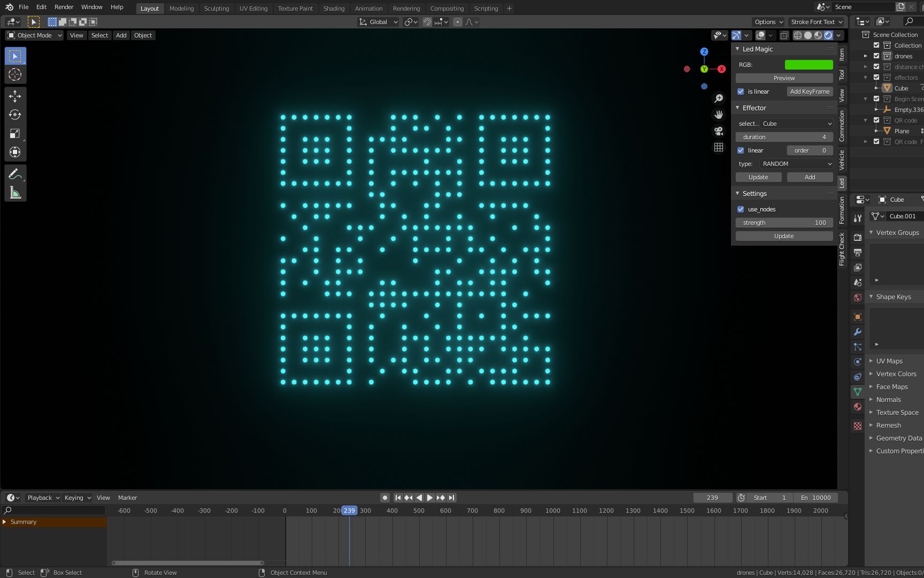Collapse the Effector panel
924x578 pixels.
click(x=738, y=108)
